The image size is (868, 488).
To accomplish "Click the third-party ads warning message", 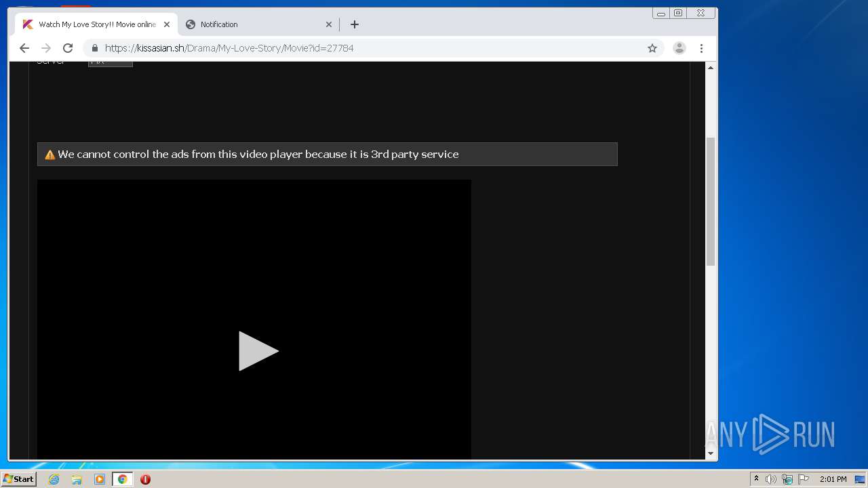I will (x=327, y=154).
